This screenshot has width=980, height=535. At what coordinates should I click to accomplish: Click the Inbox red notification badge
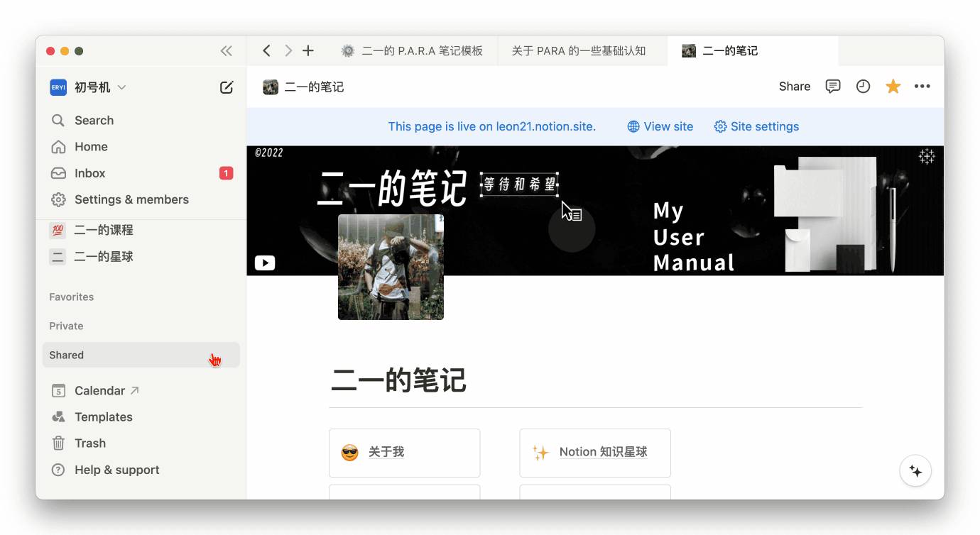point(226,173)
